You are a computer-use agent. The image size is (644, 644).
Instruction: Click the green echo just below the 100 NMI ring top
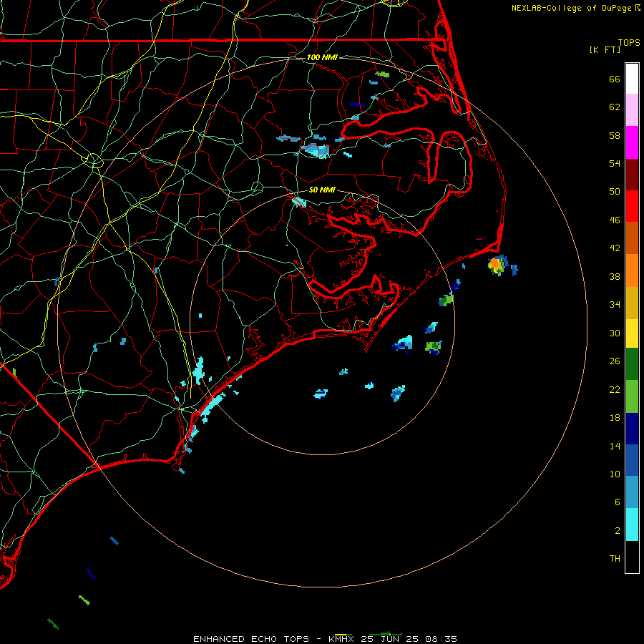click(x=383, y=74)
